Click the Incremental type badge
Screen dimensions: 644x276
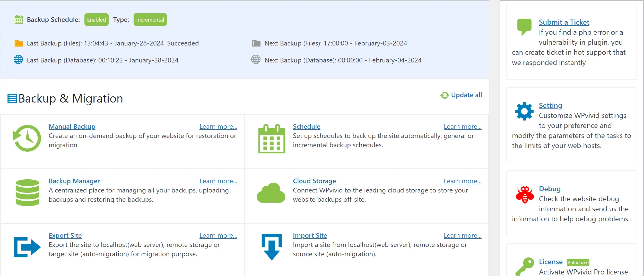150,19
